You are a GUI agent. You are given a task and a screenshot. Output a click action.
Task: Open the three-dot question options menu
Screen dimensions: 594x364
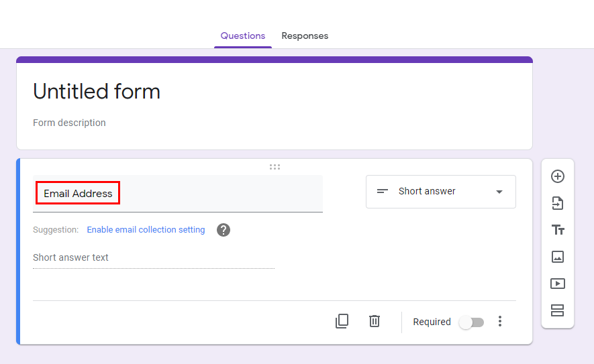(x=500, y=321)
